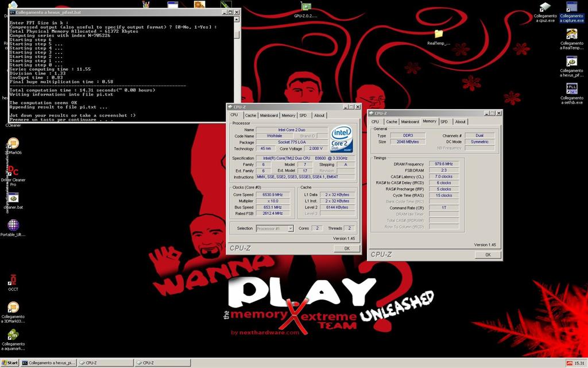Click the command prompt scrollbar thumb
The image size is (588, 368).
(x=237, y=34)
